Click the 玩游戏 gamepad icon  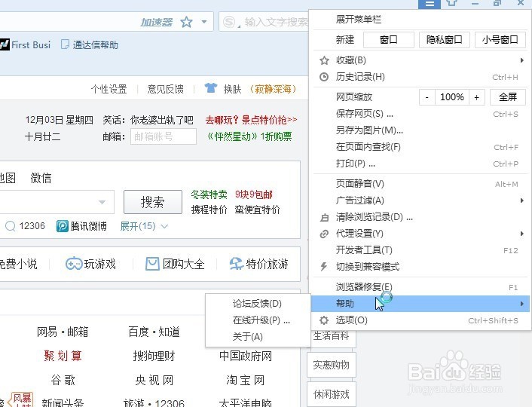[74, 264]
